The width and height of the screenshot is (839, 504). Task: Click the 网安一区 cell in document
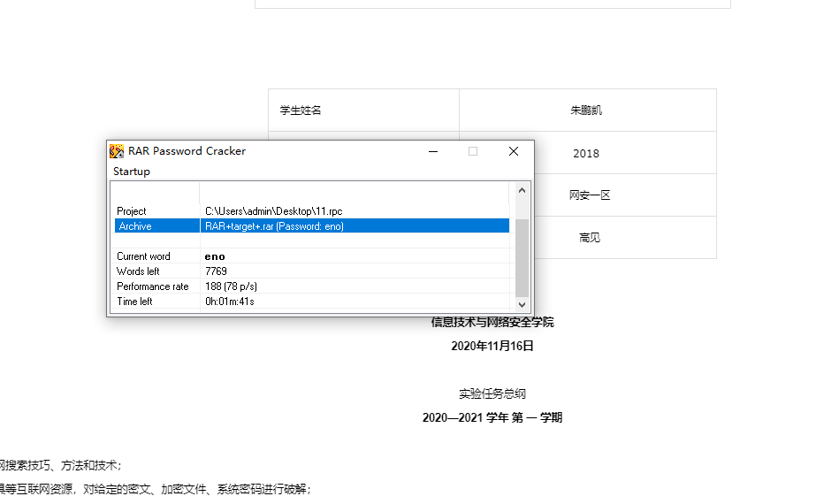(590, 195)
